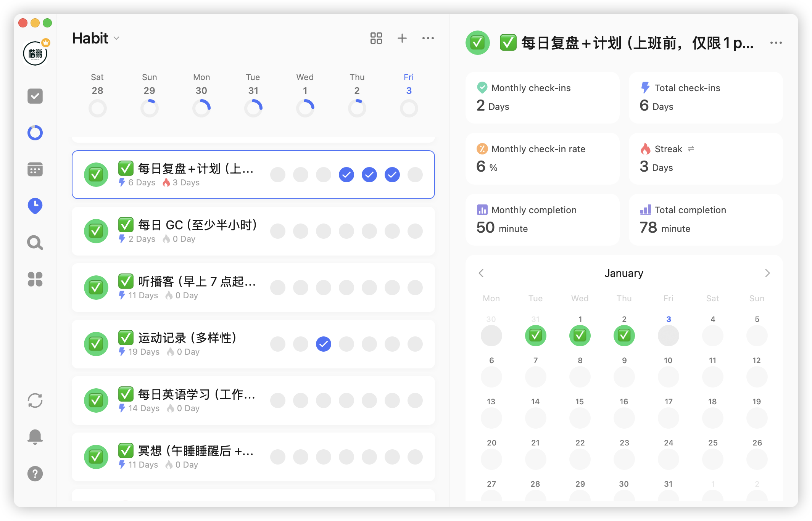812x521 pixels.
Task: Uncheck Monday check-in for 运动记录 habit
Action: [x=323, y=344]
